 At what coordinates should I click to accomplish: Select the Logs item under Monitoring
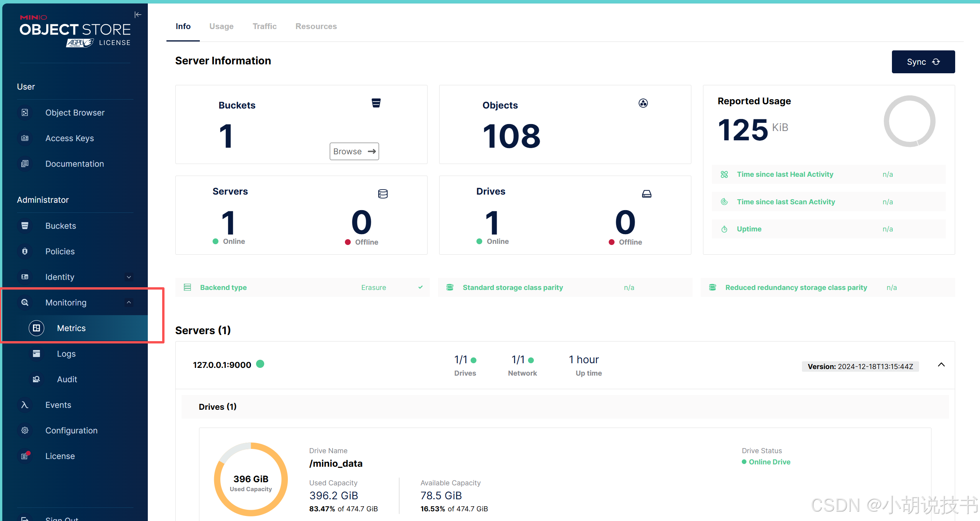click(x=66, y=354)
